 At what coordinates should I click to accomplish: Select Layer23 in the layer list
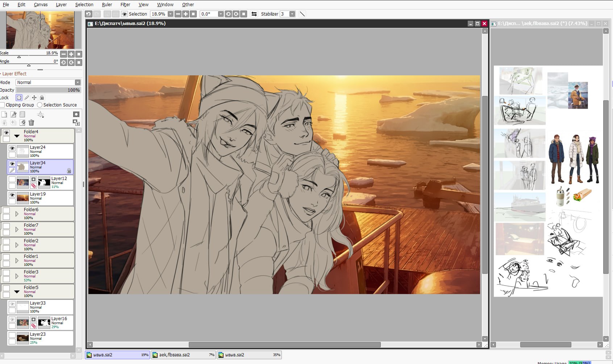[x=40, y=338]
